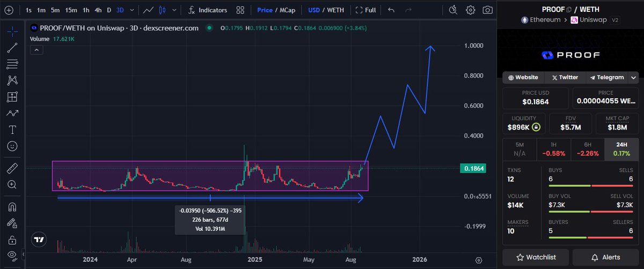
Task: Collapse the indicator legend chevron
Action: click(x=36, y=50)
